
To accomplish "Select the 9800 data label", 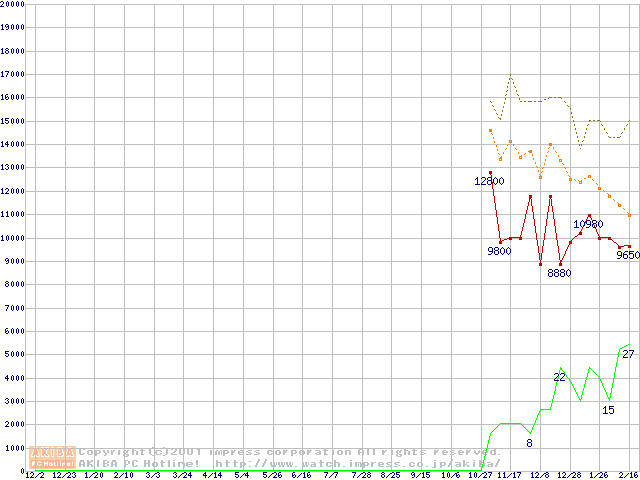I will pos(499,251).
